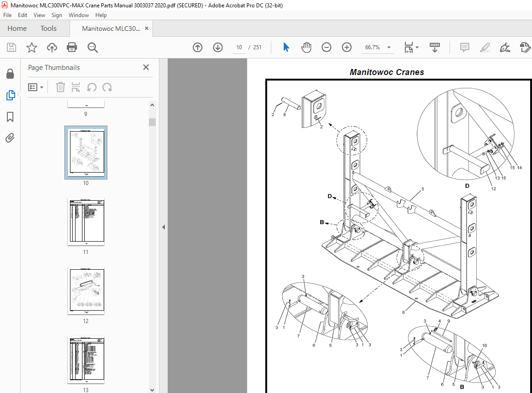This screenshot has width=532, height=393.
Task: Open the fit page width options icon
Action: click(x=409, y=47)
